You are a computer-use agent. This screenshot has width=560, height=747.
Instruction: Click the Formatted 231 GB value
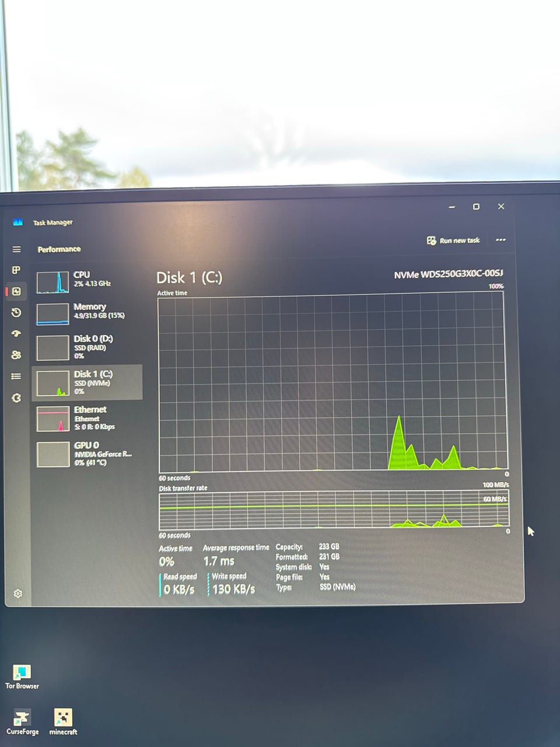[329, 557]
